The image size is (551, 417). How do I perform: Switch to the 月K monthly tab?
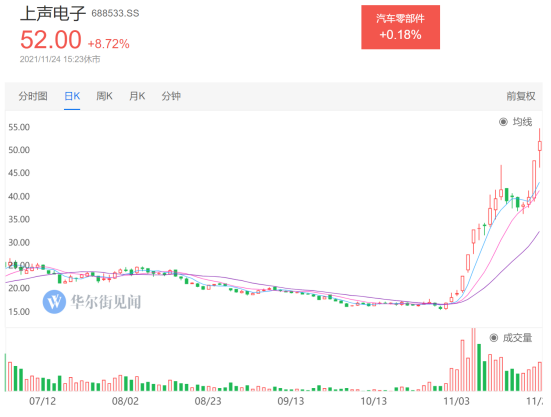(137, 96)
